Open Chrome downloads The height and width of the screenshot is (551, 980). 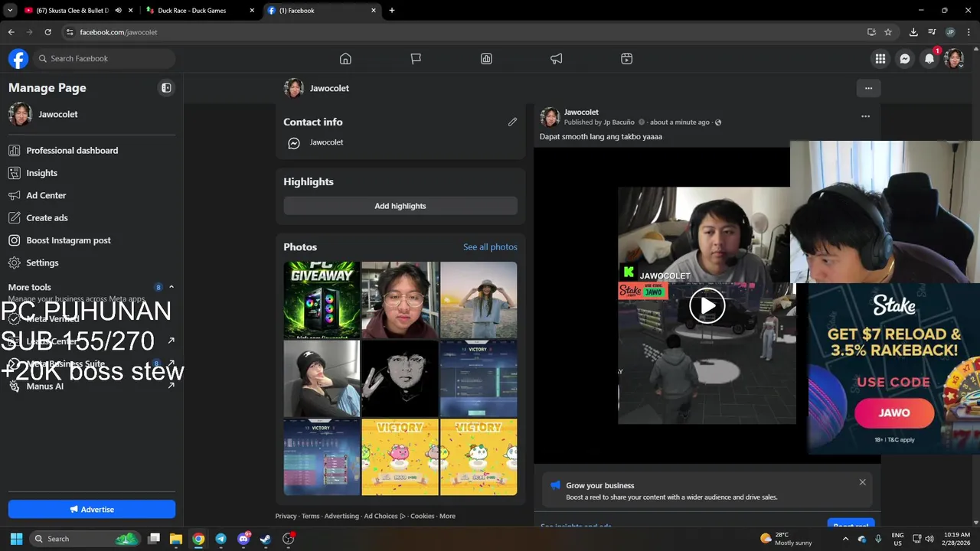[x=913, y=32]
